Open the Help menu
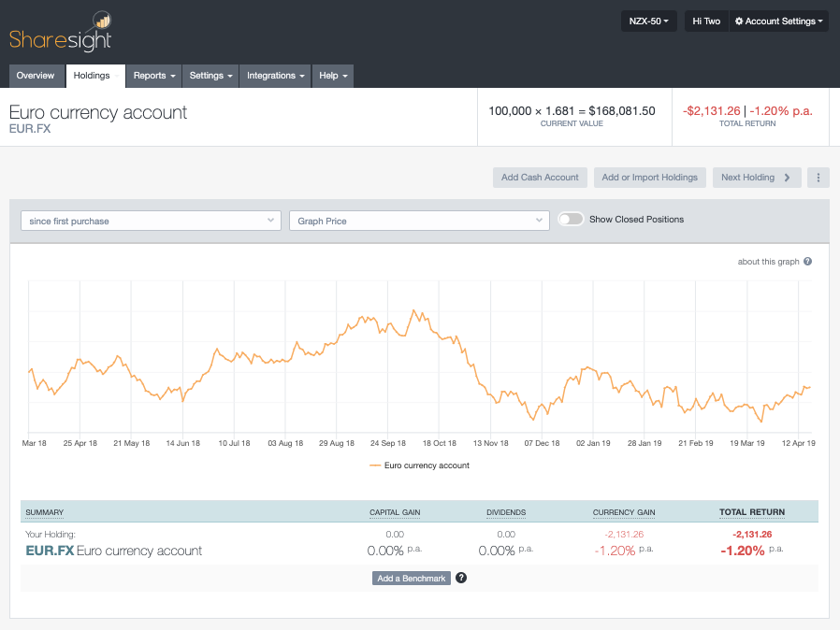840x630 pixels. pos(332,76)
